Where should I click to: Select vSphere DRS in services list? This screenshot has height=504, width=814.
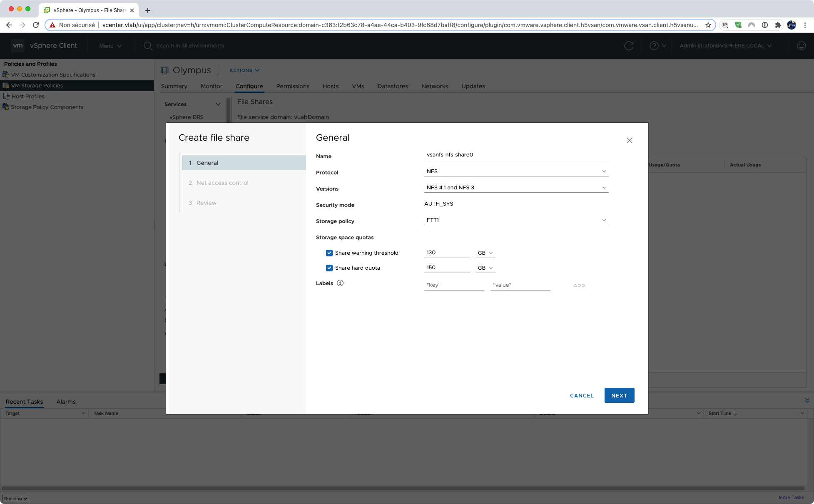tap(187, 117)
